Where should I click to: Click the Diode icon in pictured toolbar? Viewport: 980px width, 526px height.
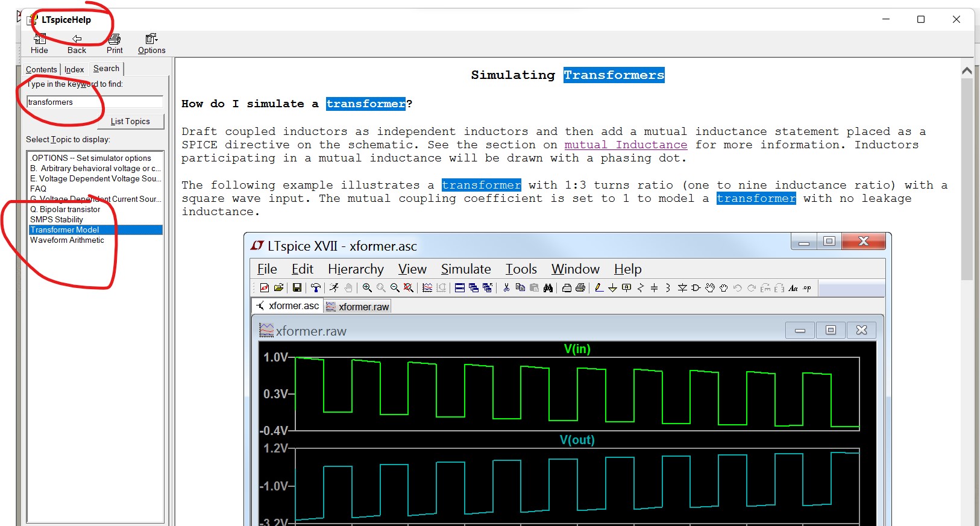(682, 288)
